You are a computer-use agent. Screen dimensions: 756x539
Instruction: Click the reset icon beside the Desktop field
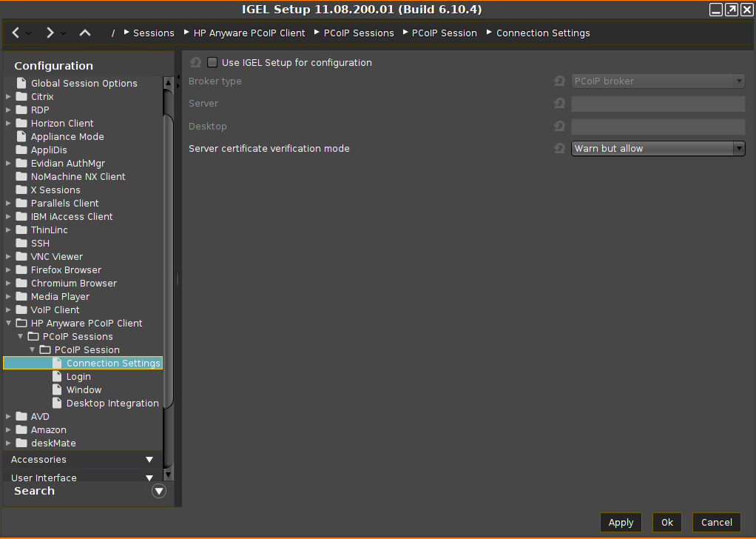[559, 126]
